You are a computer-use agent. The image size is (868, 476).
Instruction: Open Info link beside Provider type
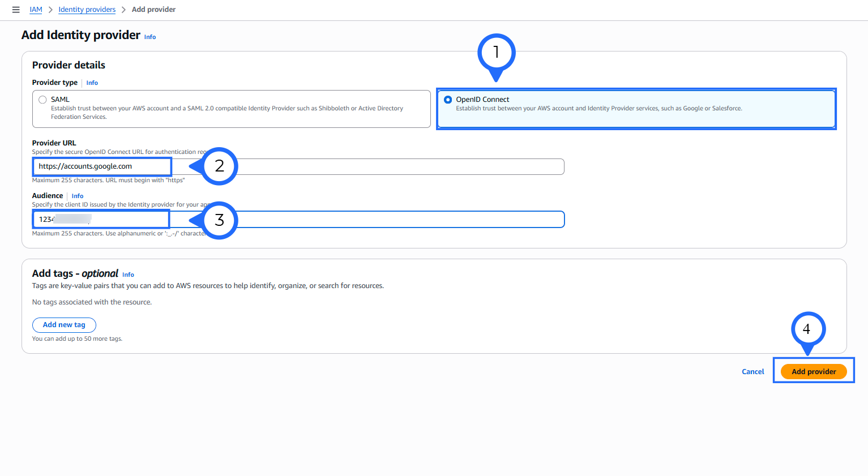click(92, 83)
